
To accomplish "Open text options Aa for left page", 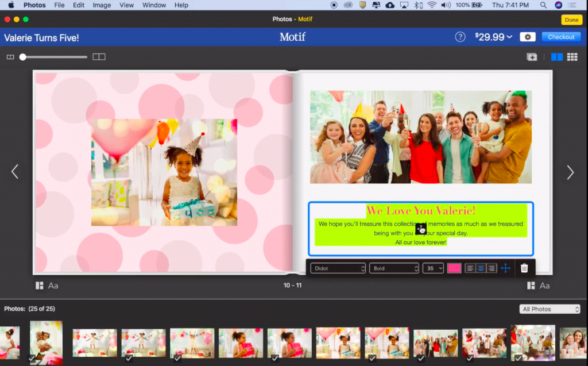I will tap(53, 286).
